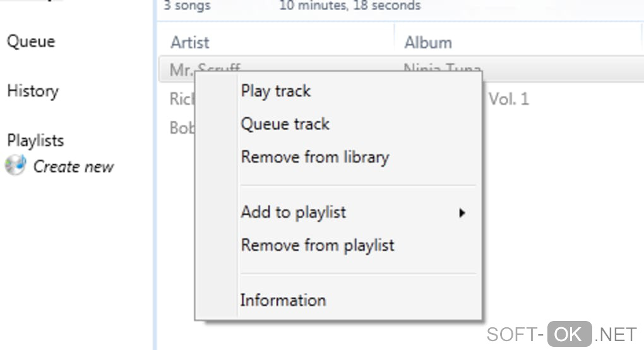
Task: Click Remove from library menu entry
Action: (314, 157)
